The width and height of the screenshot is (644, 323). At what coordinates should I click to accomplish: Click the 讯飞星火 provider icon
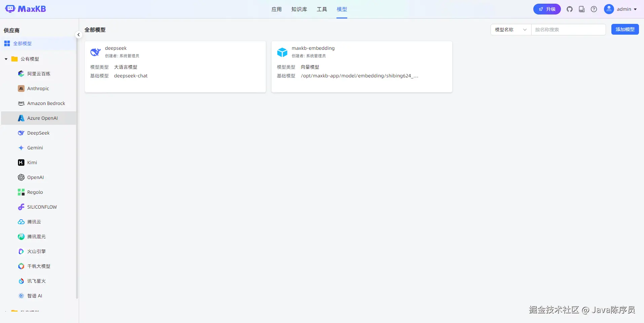coord(21,281)
